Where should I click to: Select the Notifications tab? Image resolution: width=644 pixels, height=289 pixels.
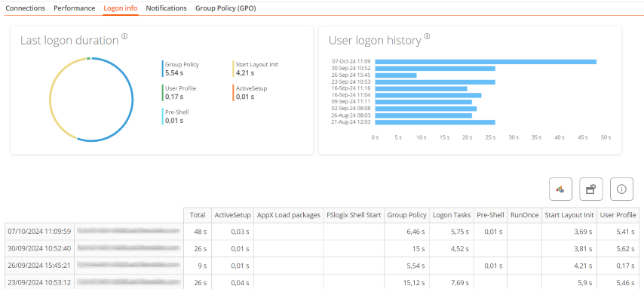pos(167,8)
